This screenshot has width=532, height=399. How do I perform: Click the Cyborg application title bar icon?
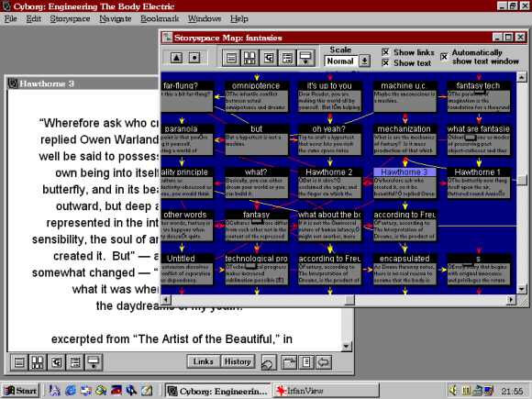click(x=6, y=6)
